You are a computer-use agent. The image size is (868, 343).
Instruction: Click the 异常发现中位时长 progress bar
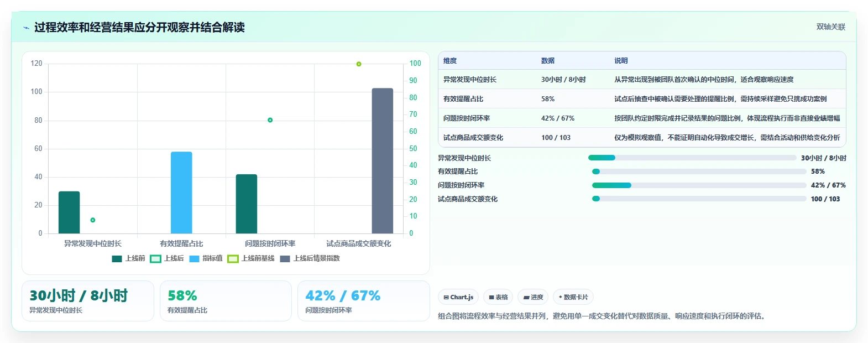692,158
